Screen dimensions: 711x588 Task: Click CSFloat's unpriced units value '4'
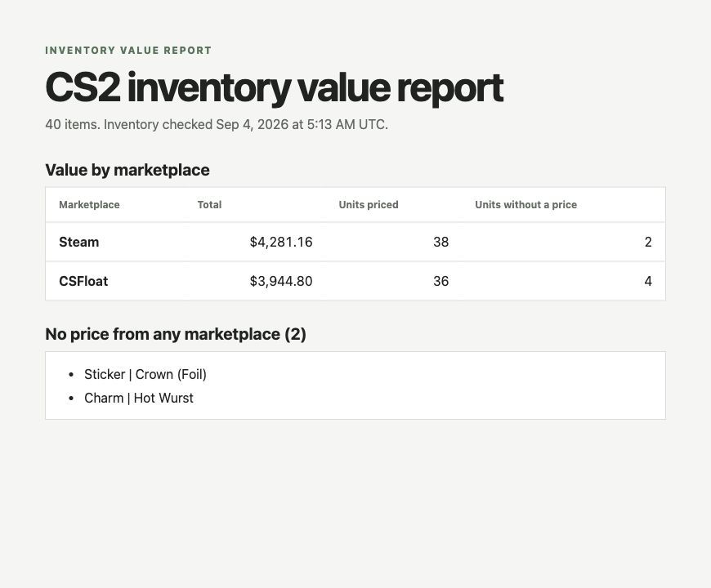point(648,281)
